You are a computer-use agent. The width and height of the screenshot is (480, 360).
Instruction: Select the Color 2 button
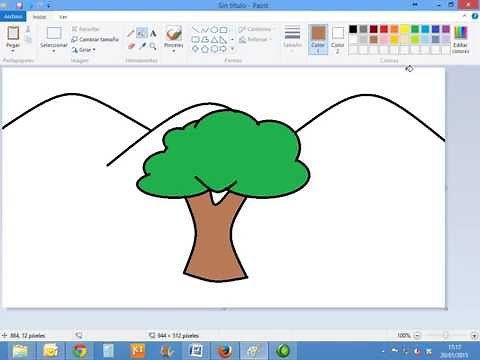tap(338, 39)
